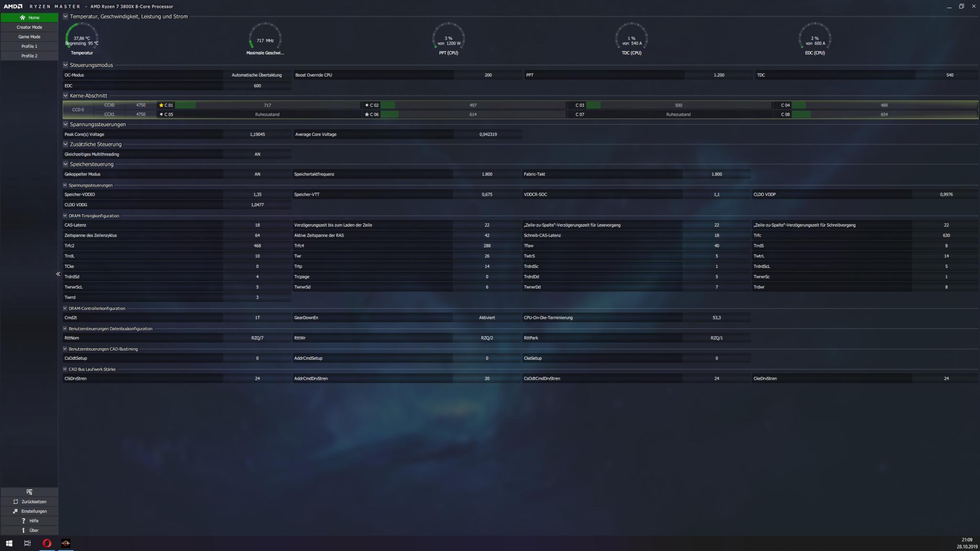Image resolution: width=980 pixels, height=551 pixels.
Task: Click the GearDownEn Aktiviert value
Action: click(487, 318)
